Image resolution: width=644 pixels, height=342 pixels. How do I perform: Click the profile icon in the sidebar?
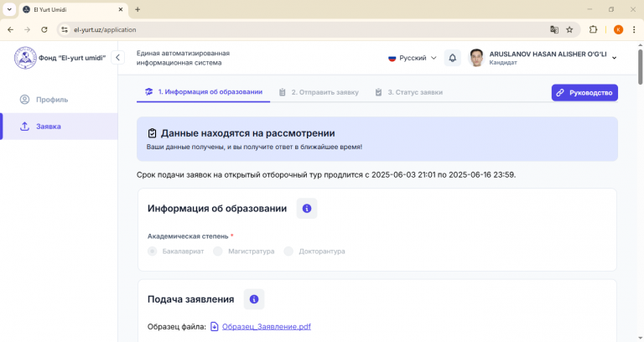[24, 100]
